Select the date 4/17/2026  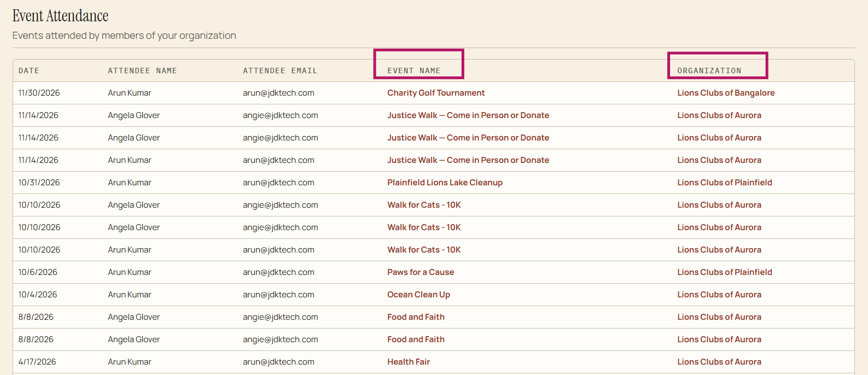(37, 362)
